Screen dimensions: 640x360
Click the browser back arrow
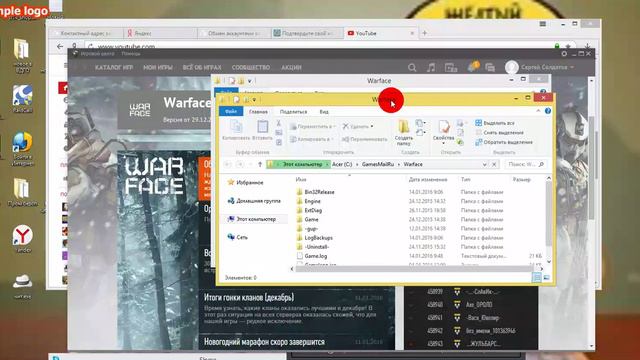60,46
